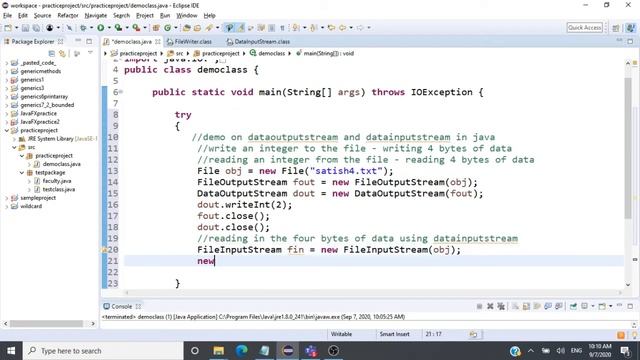Collapse the testpackage package node
This screenshot has width=640, height=360.
click(x=22, y=173)
